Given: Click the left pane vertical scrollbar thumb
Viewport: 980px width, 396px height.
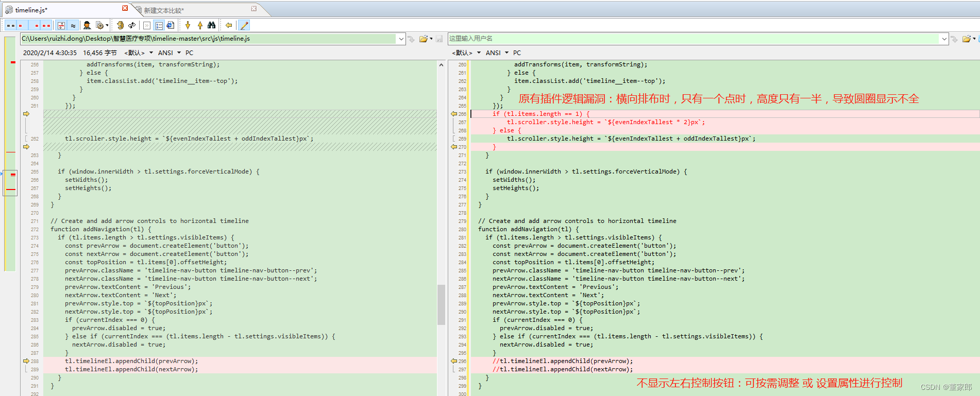Looking at the screenshot, I should 441,304.
